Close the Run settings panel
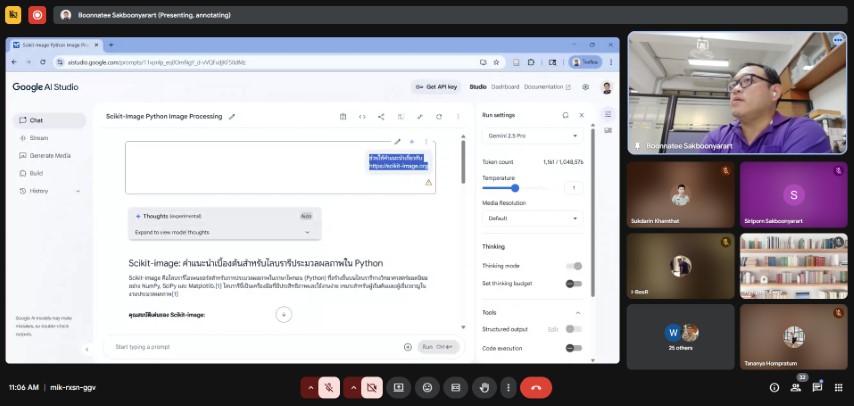The height and width of the screenshot is (406, 854). point(582,115)
